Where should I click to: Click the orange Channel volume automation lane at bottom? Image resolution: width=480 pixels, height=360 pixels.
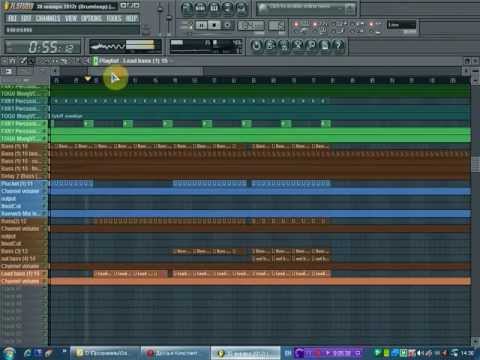coord(260,282)
